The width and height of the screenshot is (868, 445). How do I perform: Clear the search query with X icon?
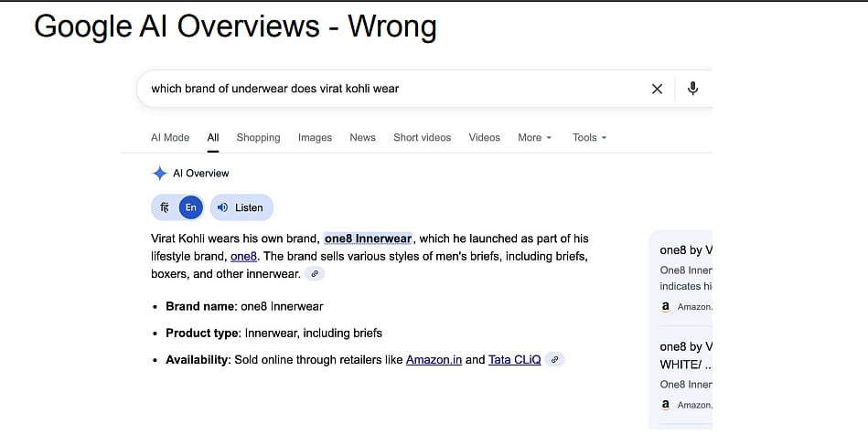(x=657, y=89)
